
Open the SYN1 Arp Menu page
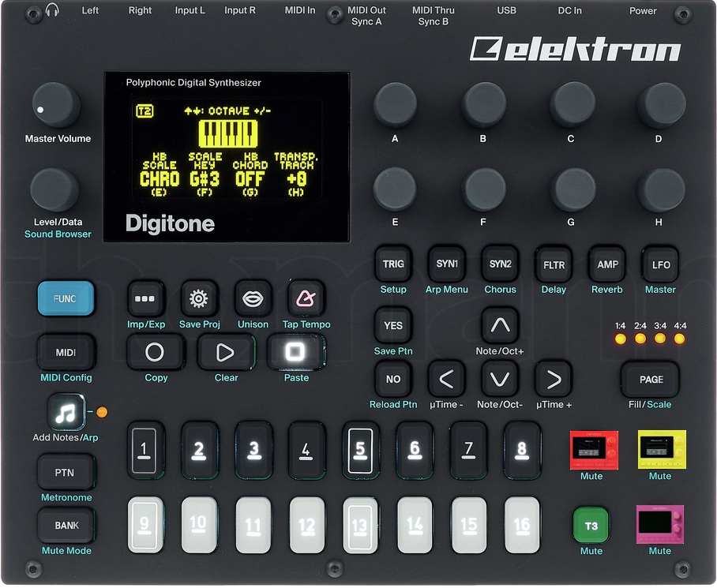pyautogui.click(x=447, y=264)
